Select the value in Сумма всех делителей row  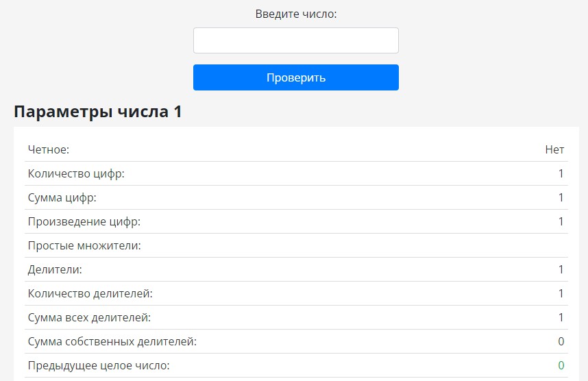pyautogui.click(x=561, y=318)
